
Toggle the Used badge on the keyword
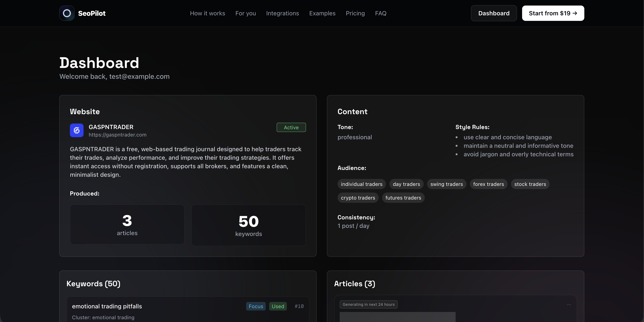click(277, 306)
